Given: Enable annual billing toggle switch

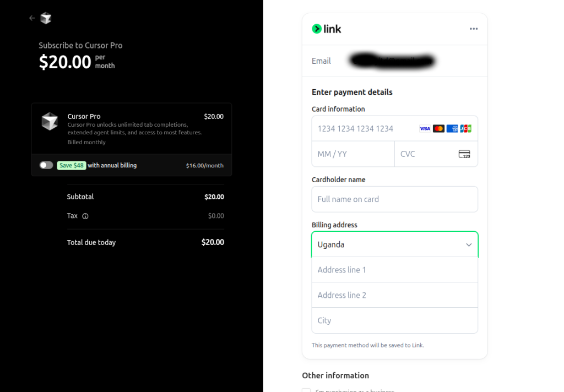Looking at the screenshot, I should point(46,165).
